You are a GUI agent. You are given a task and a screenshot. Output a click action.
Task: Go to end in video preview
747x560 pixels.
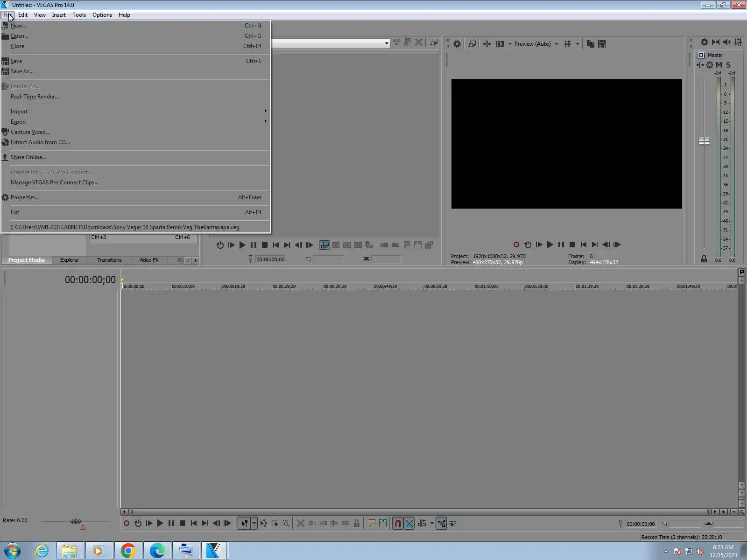point(595,245)
